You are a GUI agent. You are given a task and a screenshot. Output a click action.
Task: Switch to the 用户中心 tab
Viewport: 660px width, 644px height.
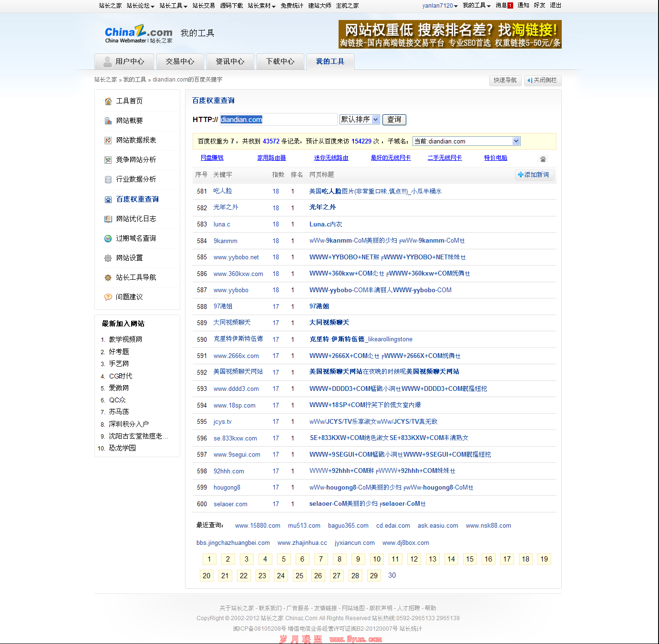124,61
